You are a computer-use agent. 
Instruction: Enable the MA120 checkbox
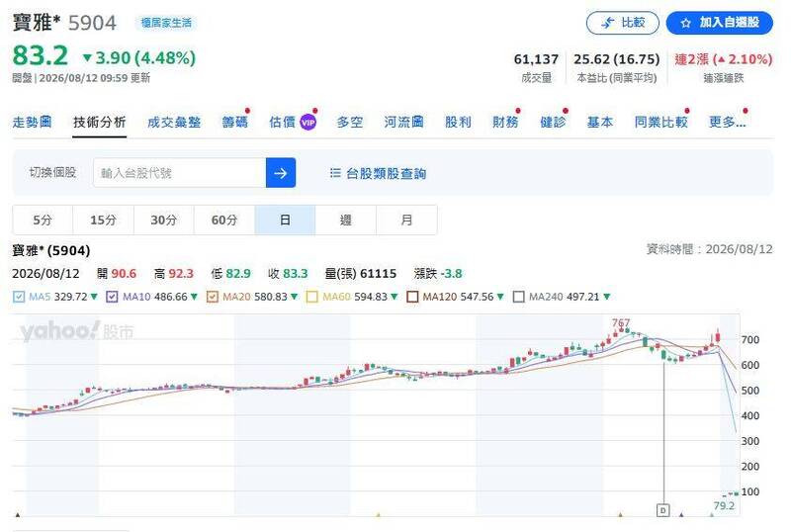pos(412,297)
